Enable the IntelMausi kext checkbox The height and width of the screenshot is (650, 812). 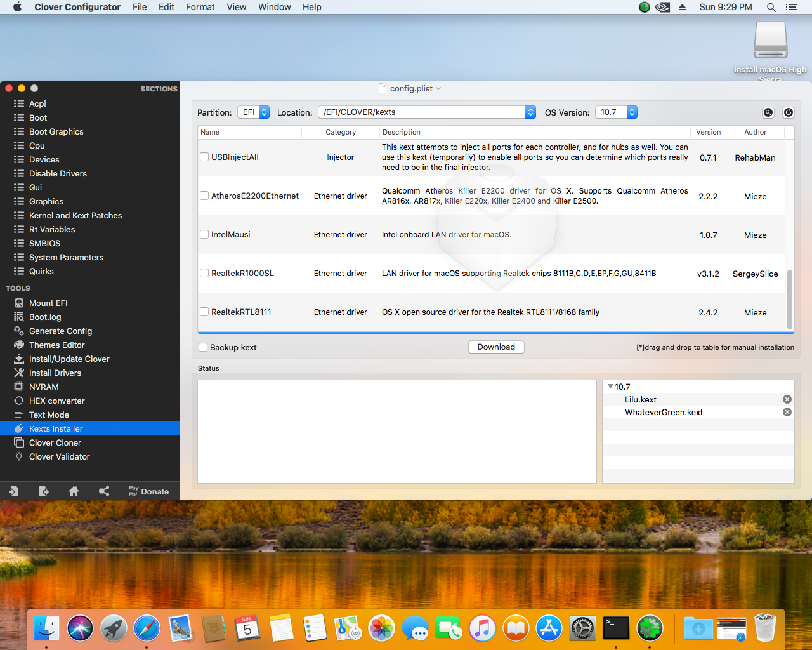[204, 234]
